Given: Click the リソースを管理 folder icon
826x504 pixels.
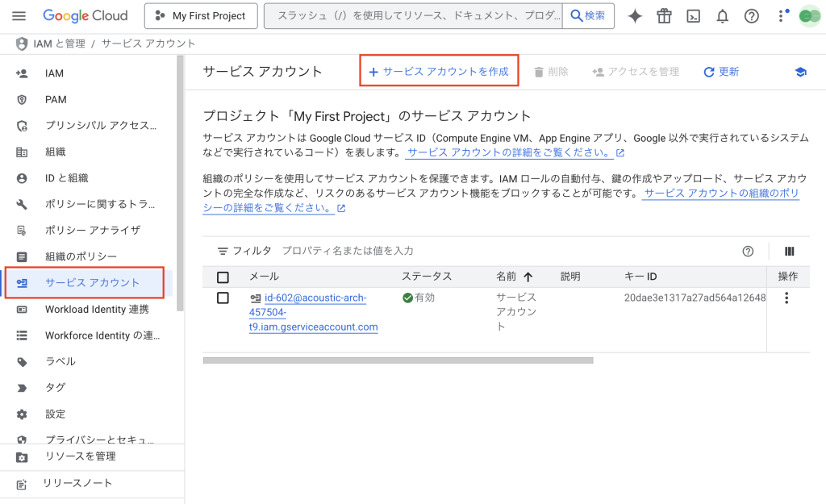Looking at the screenshot, I should (22, 457).
